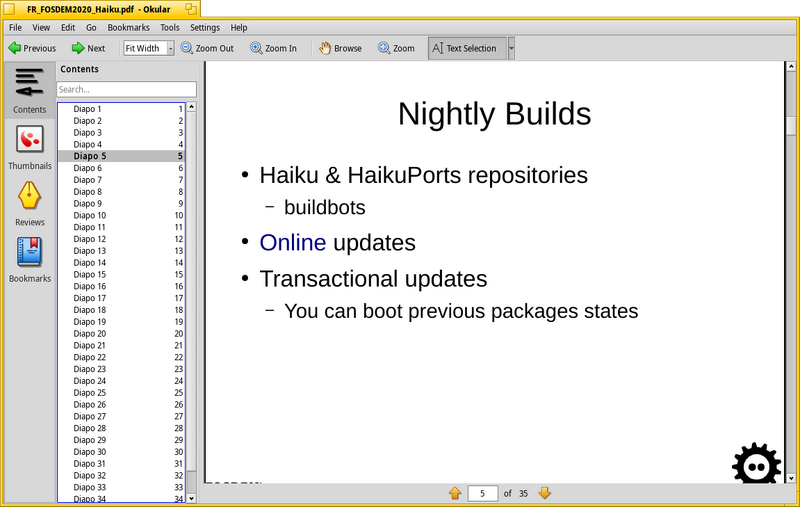800x507 pixels.
Task: Click the 'buildbots' sub-bullet text
Action: click(x=324, y=208)
